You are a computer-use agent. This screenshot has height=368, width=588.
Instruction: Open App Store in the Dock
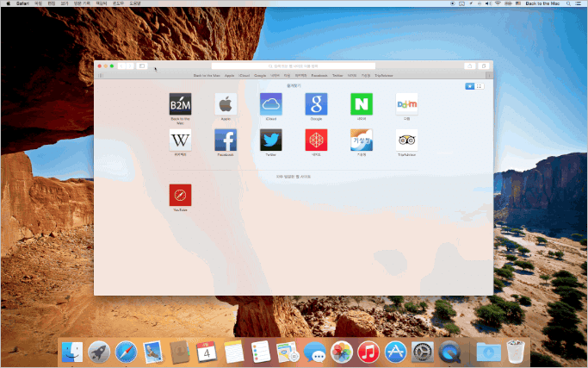pyautogui.click(x=395, y=352)
